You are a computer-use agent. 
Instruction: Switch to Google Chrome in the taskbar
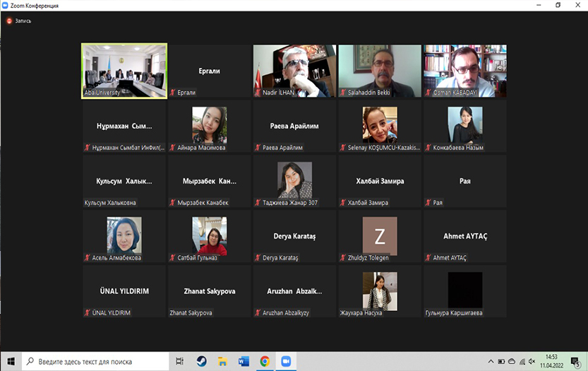coord(265,361)
